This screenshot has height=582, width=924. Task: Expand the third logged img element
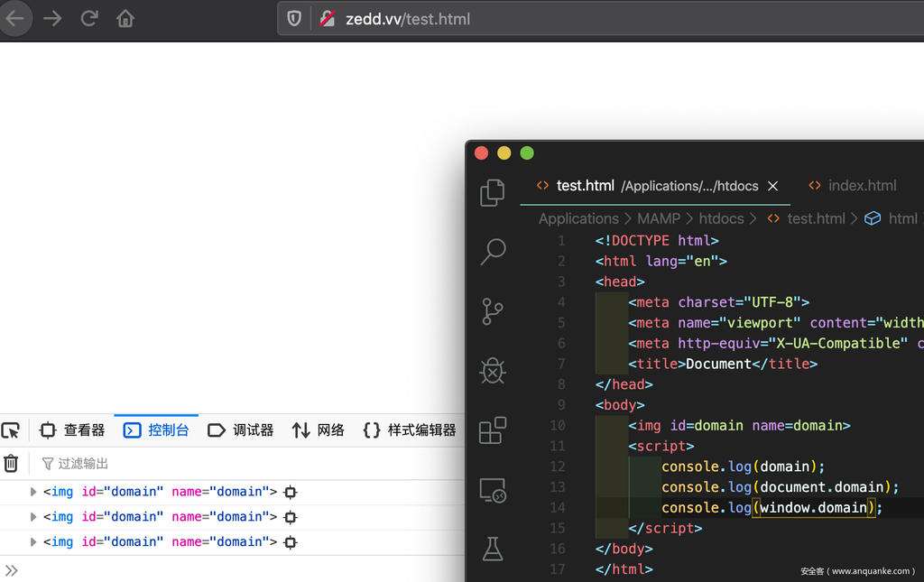(x=33, y=542)
